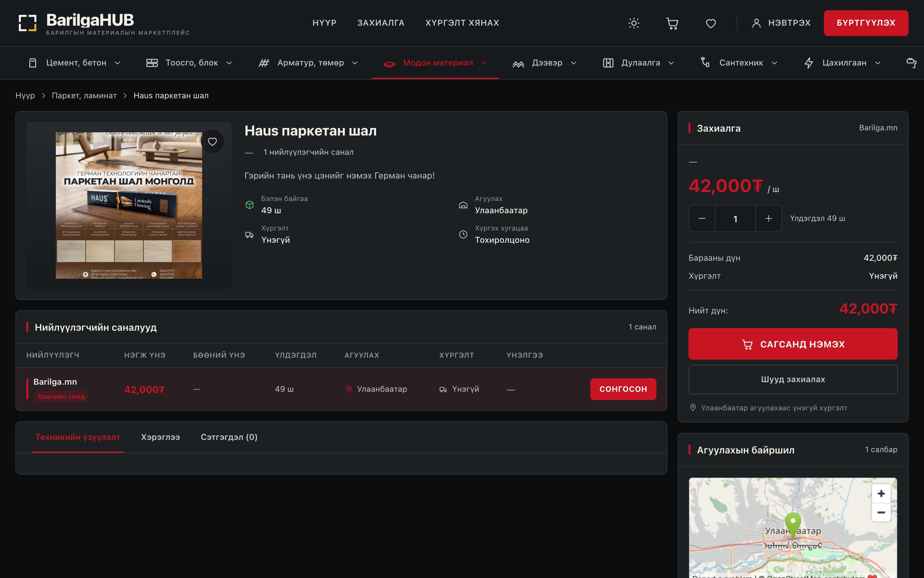Zoom out on the warehouse map
The image size is (924, 578).
coord(881,512)
